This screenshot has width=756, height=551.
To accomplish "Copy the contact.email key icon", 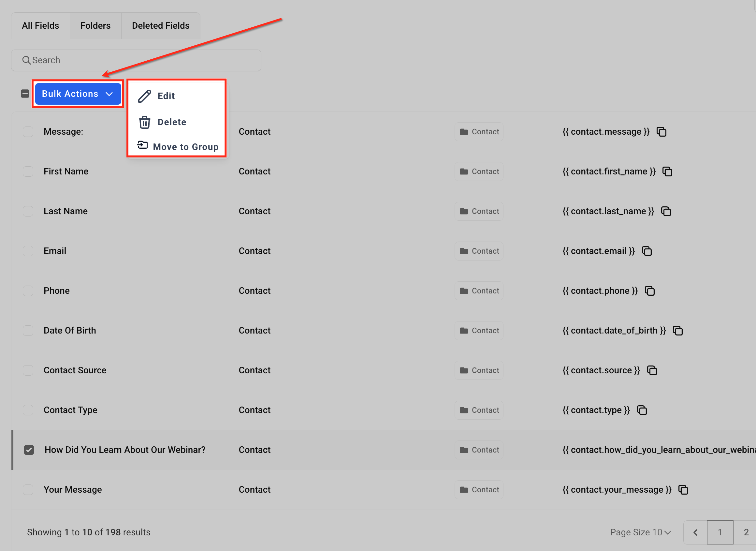I will (x=647, y=251).
